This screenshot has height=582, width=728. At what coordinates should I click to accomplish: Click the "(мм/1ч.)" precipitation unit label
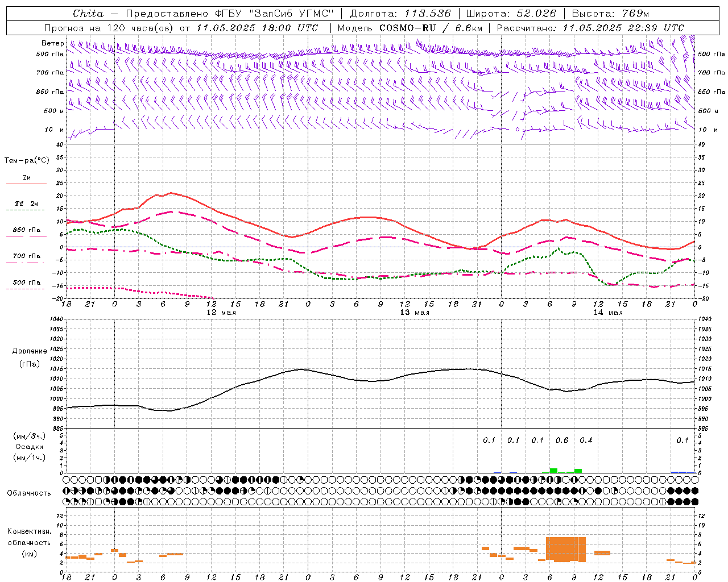click(x=30, y=458)
